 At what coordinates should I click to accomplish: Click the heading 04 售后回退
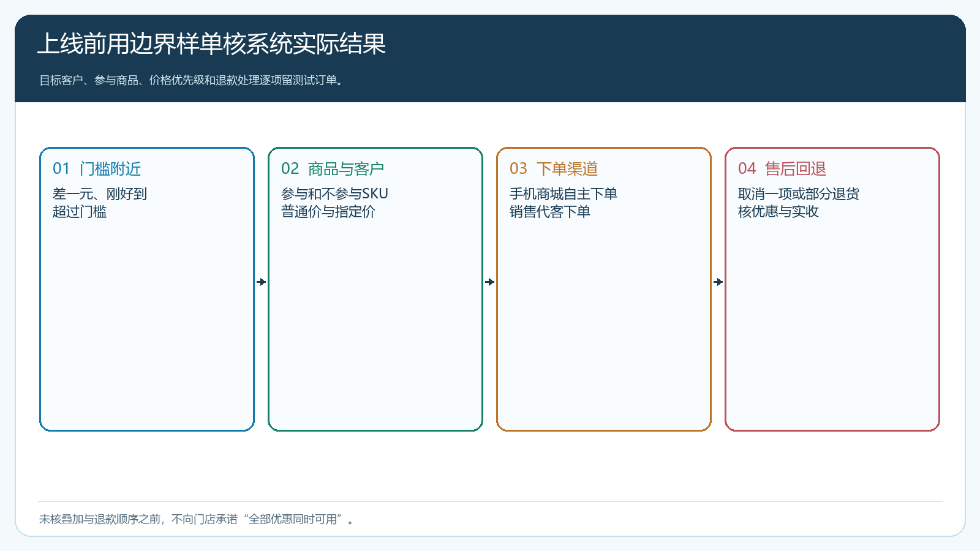tap(782, 168)
